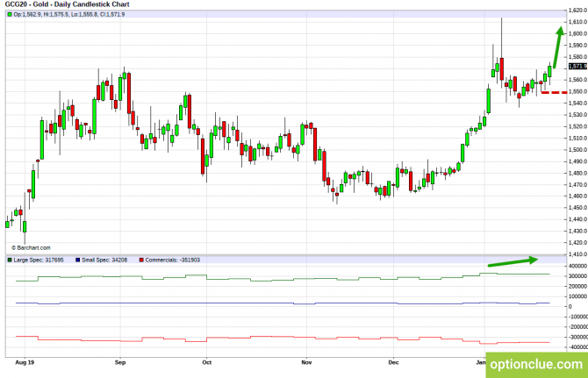Click the 1,410.0 price axis label

(577, 254)
